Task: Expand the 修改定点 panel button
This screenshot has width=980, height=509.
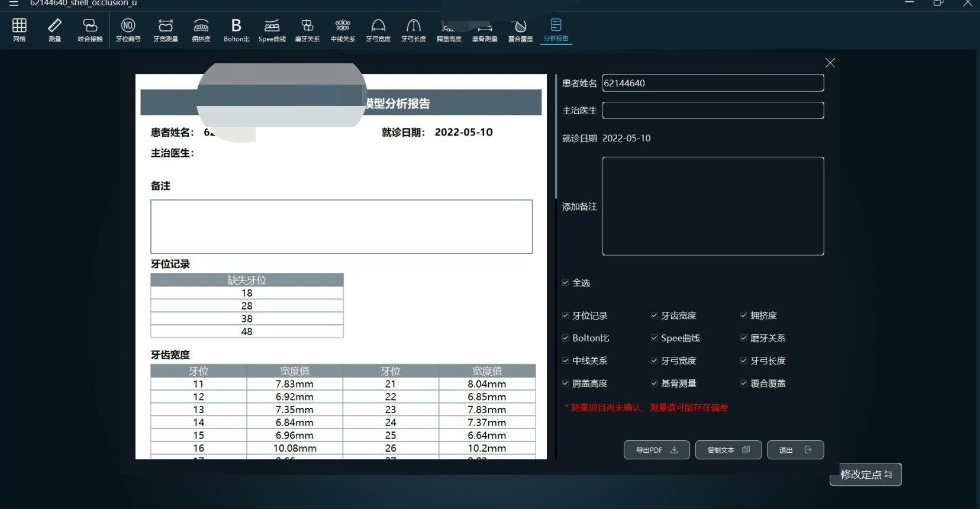Action: pyautogui.click(x=865, y=475)
